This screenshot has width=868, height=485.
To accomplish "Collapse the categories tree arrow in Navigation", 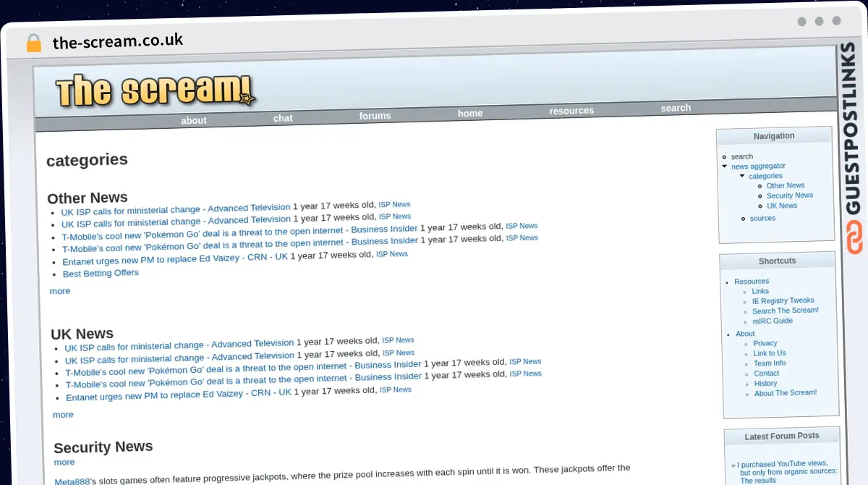I will click(742, 176).
